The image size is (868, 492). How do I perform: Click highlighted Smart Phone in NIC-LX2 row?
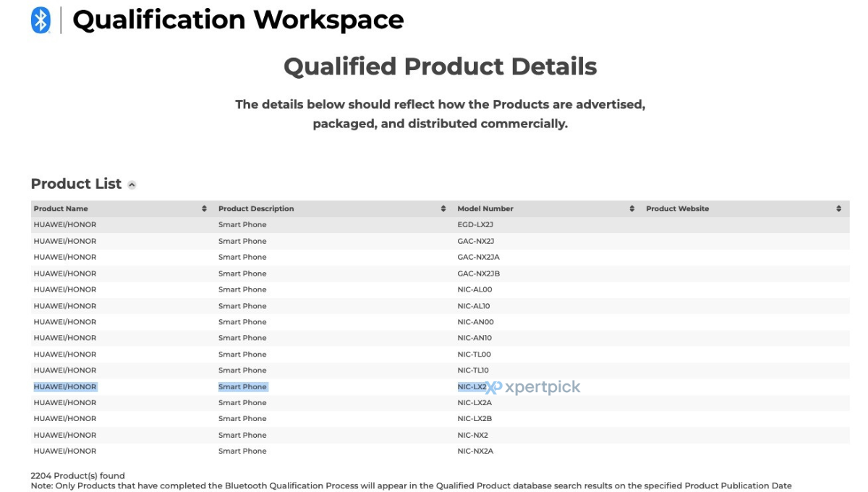coord(242,387)
